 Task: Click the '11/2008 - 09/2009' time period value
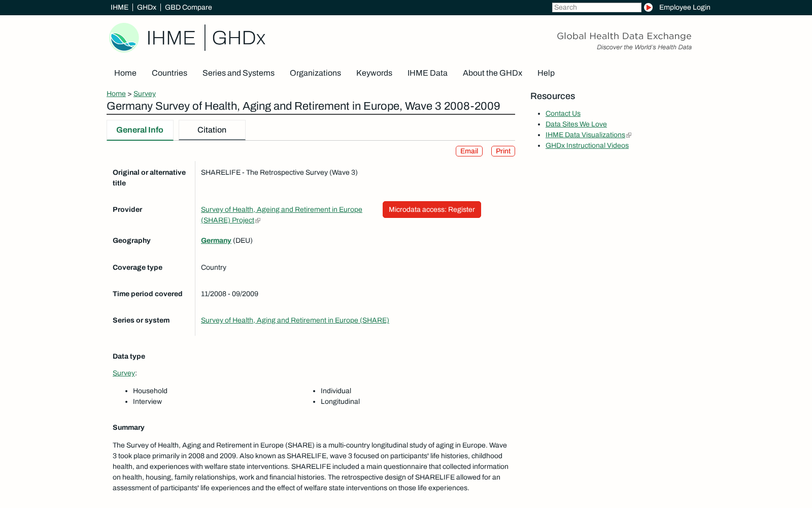click(x=229, y=294)
